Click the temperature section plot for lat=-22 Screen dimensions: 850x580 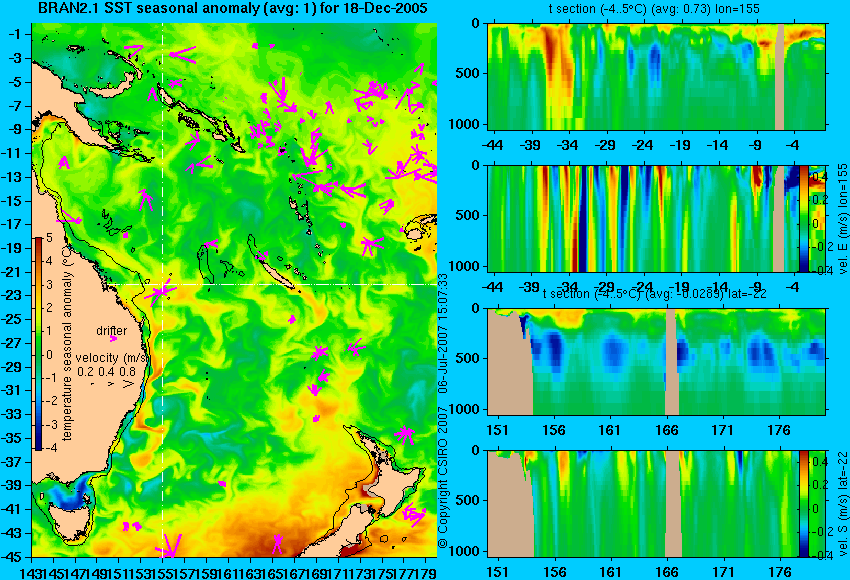[657, 362]
